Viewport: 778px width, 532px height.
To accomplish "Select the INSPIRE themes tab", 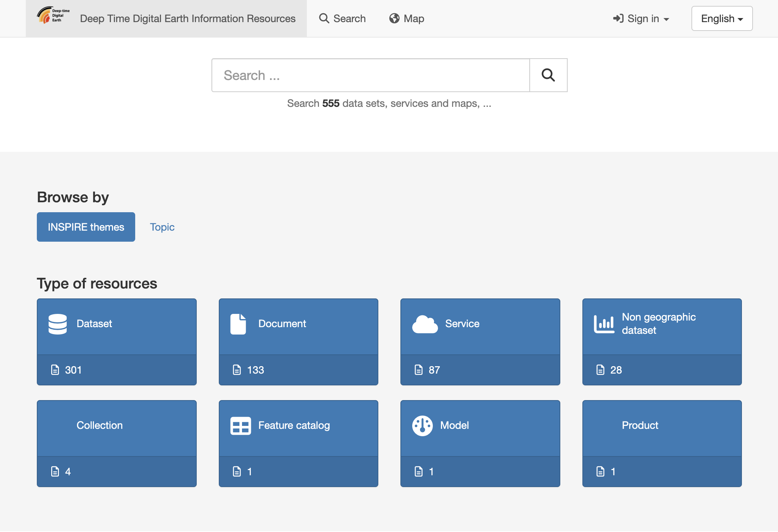I will point(86,227).
